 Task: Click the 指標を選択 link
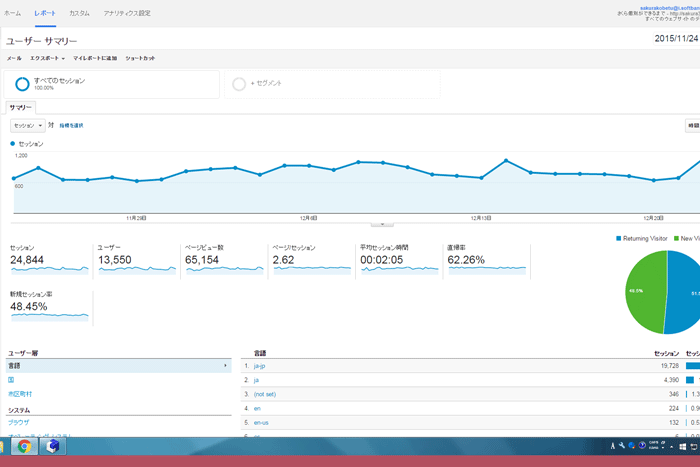(x=71, y=125)
